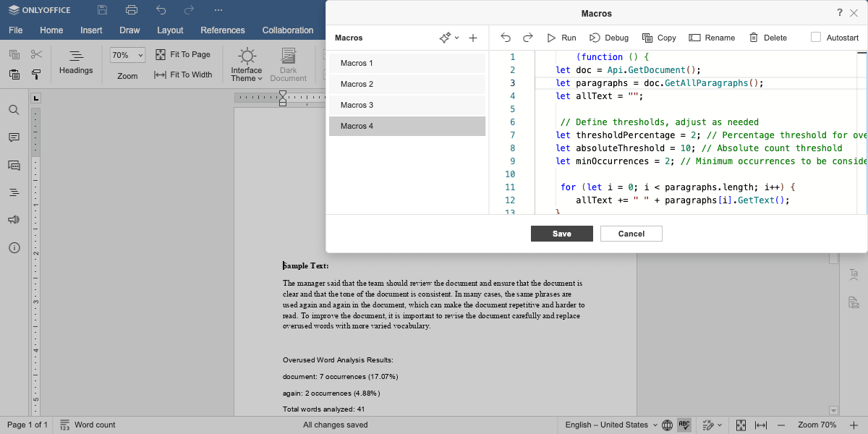
Task: Toggle spell checking ABC icon
Action: [x=684, y=425]
